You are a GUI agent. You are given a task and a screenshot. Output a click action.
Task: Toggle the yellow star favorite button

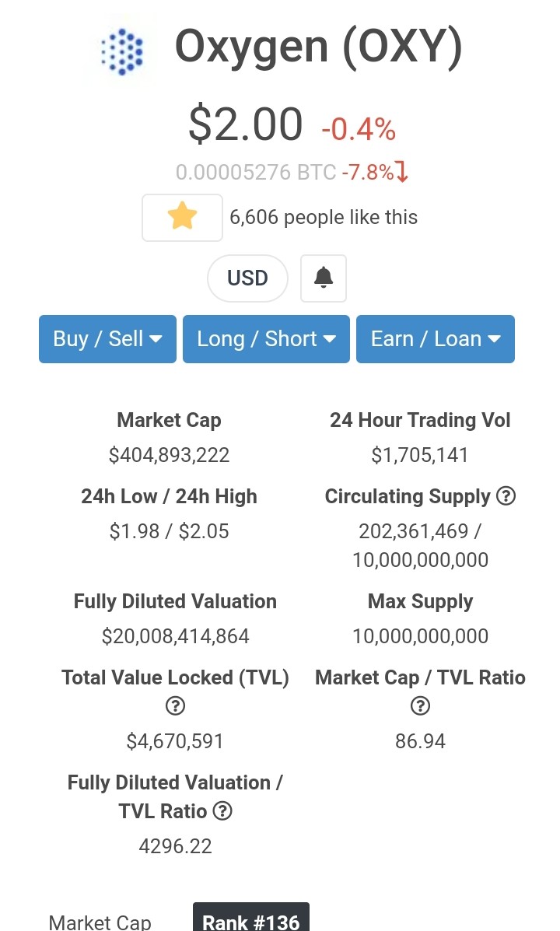pos(182,217)
